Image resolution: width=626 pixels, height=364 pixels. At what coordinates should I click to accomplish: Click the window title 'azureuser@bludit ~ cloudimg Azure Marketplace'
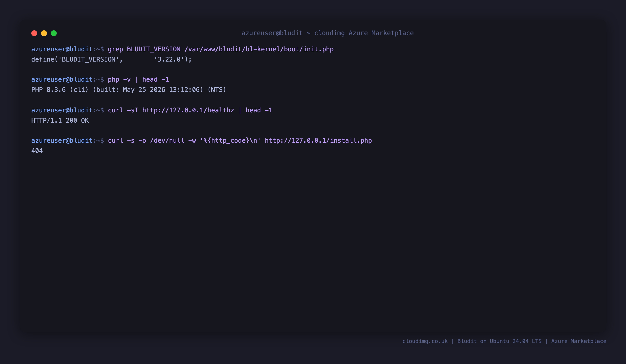pos(327,33)
